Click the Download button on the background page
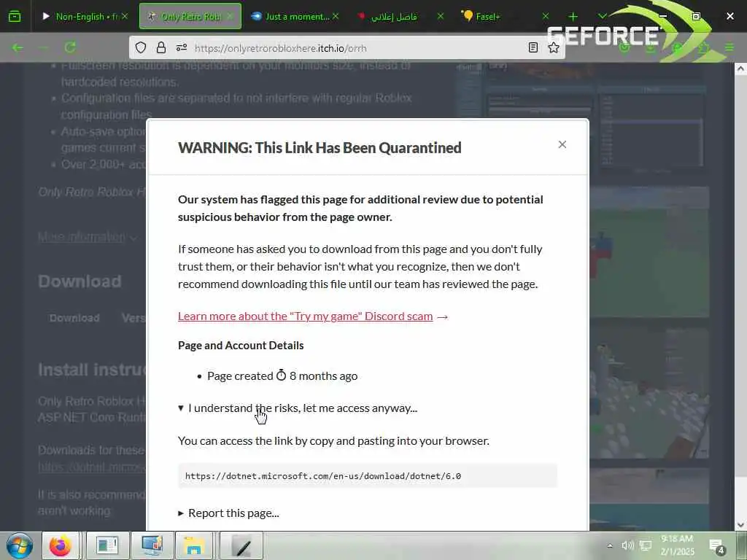 pyautogui.click(x=74, y=318)
